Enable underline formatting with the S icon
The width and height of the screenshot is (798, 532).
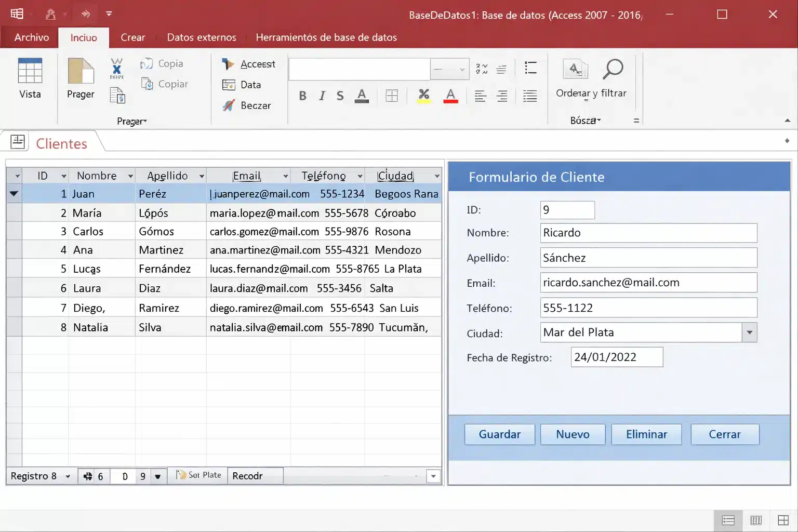pos(340,96)
